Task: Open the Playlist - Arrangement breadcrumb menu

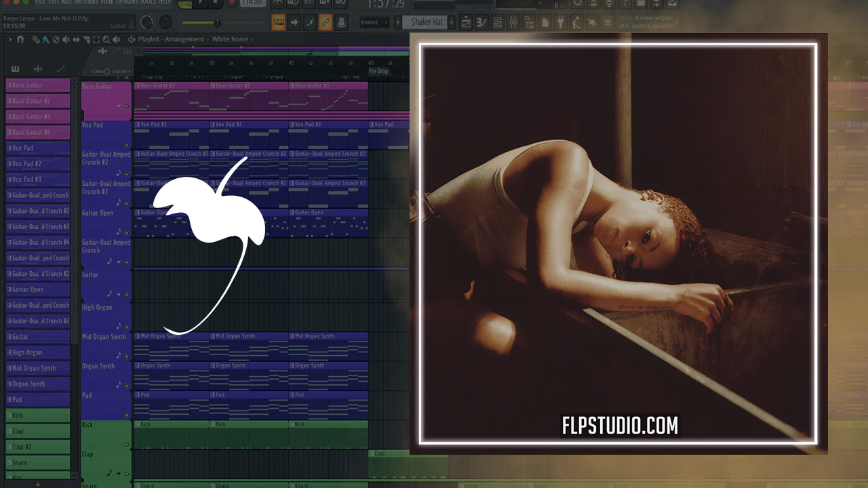Action: click(172, 39)
